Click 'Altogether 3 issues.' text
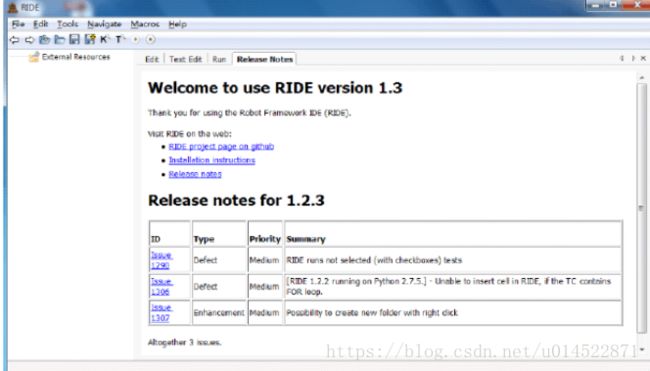The height and width of the screenshot is (371, 650). 184,342
